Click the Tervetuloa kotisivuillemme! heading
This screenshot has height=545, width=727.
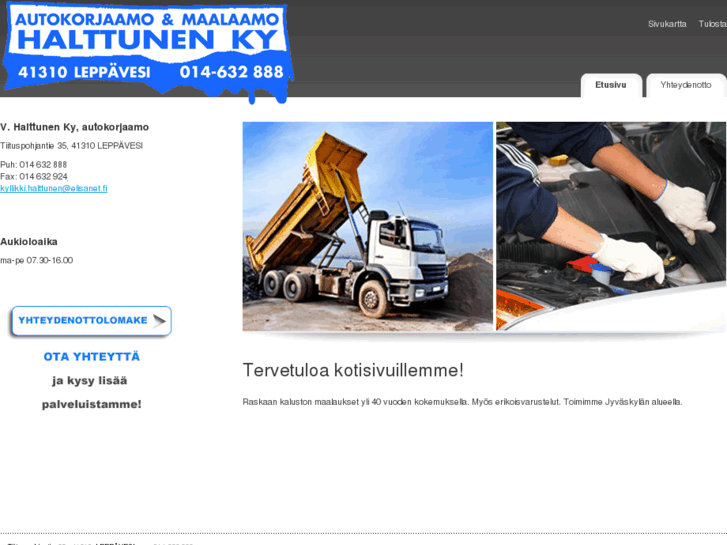353,371
